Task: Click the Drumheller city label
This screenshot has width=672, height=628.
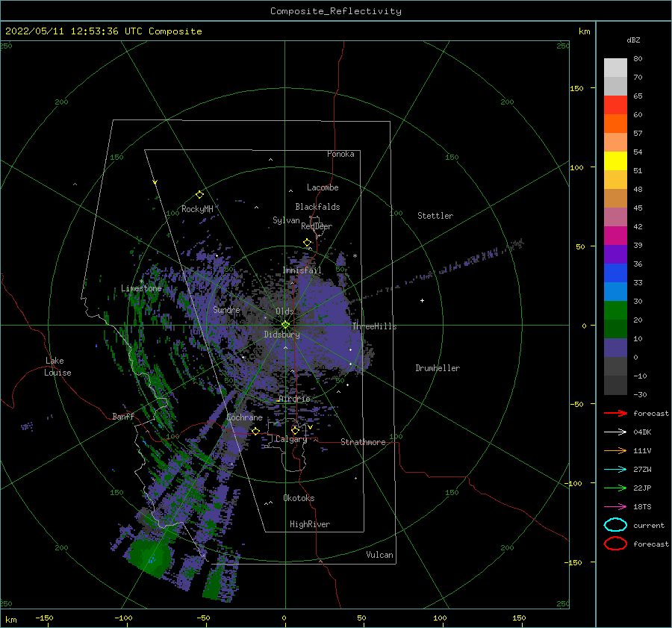Action: 438,368
